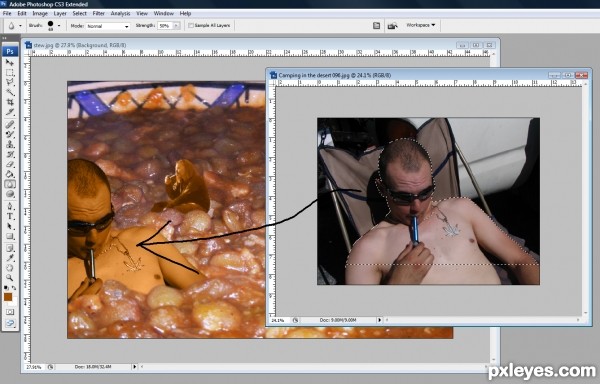600x384 pixels.
Task: Select the Eyedropper tool
Action: click(x=10, y=258)
